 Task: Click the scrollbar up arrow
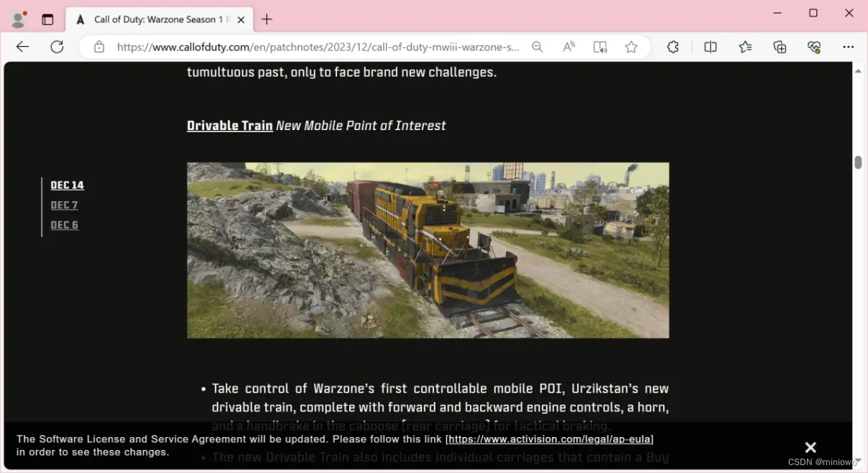tap(858, 71)
